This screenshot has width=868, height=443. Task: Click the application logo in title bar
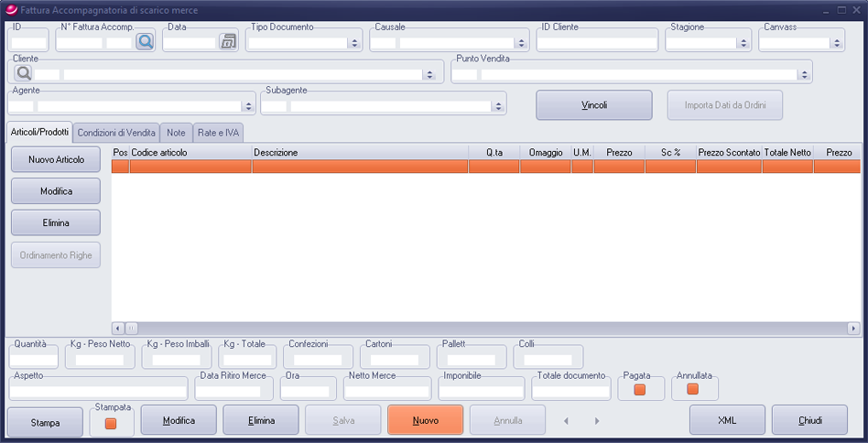click(11, 9)
